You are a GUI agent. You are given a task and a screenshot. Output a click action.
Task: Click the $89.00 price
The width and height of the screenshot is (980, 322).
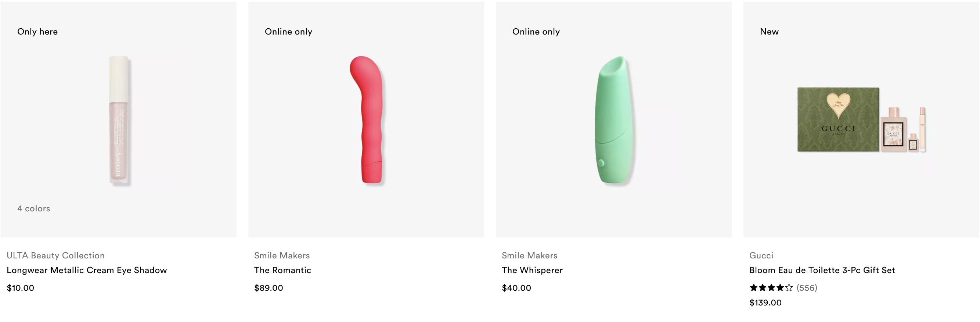coord(269,288)
